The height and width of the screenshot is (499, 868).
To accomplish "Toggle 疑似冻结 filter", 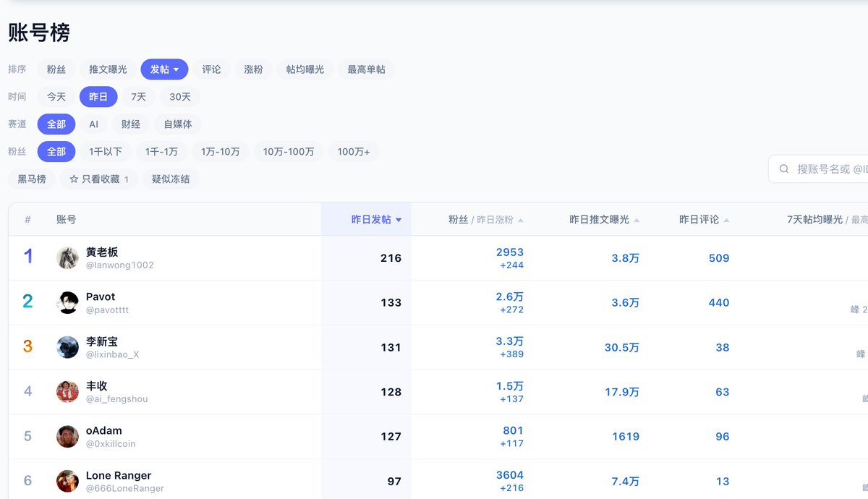I will 171,179.
